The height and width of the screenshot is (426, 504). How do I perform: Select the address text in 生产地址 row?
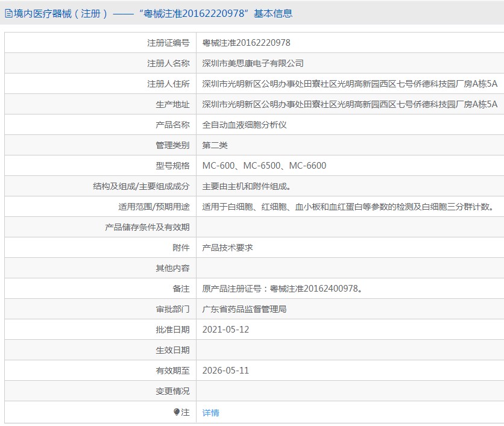click(x=350, y=104)
